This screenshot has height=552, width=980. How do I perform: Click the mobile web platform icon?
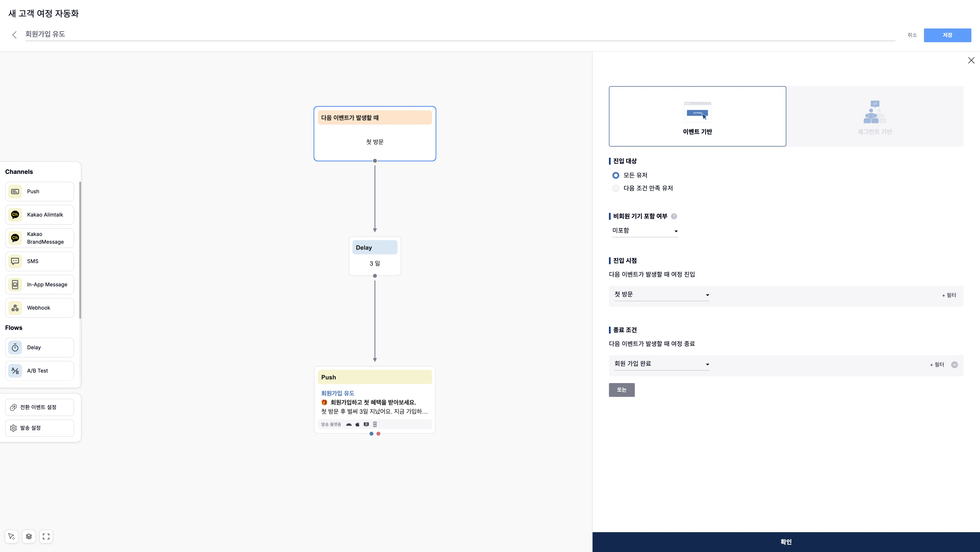click(x=375, y=424)
